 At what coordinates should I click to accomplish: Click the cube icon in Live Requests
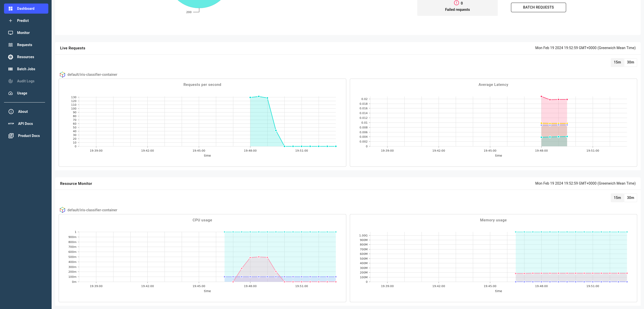tap(62, 75)
